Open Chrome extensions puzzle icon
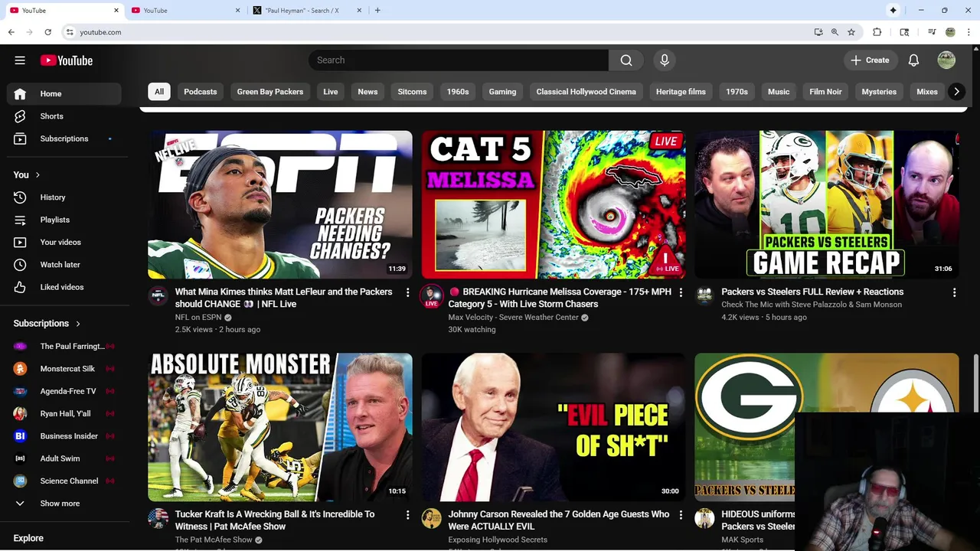This screenshot has width=980, height=551. point(877,32)
